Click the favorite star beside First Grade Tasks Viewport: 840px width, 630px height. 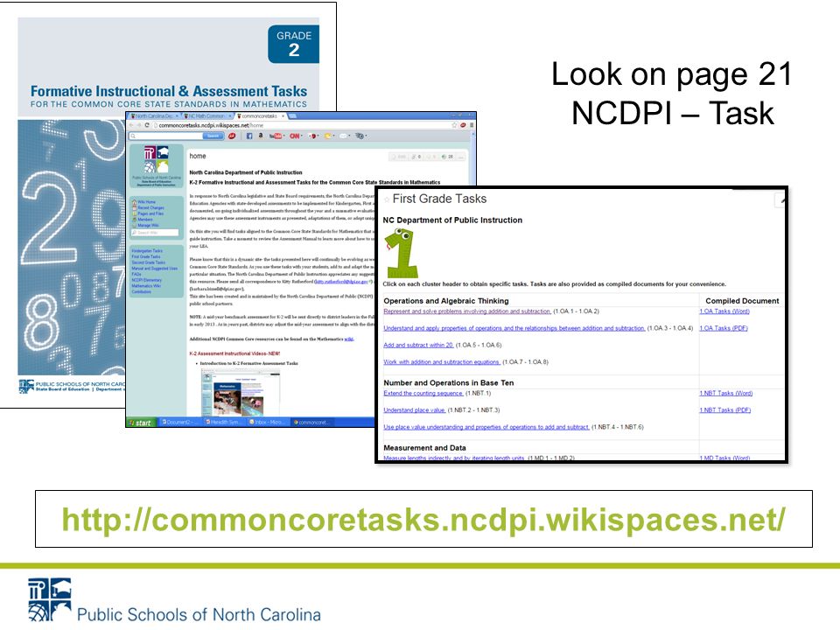pos(386,199)
